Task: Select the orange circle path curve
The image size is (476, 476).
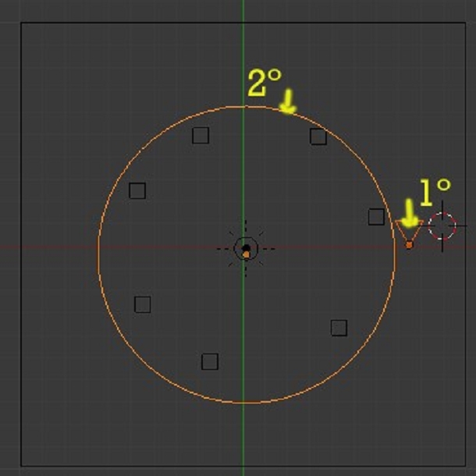Action: (x=247, y=254)
